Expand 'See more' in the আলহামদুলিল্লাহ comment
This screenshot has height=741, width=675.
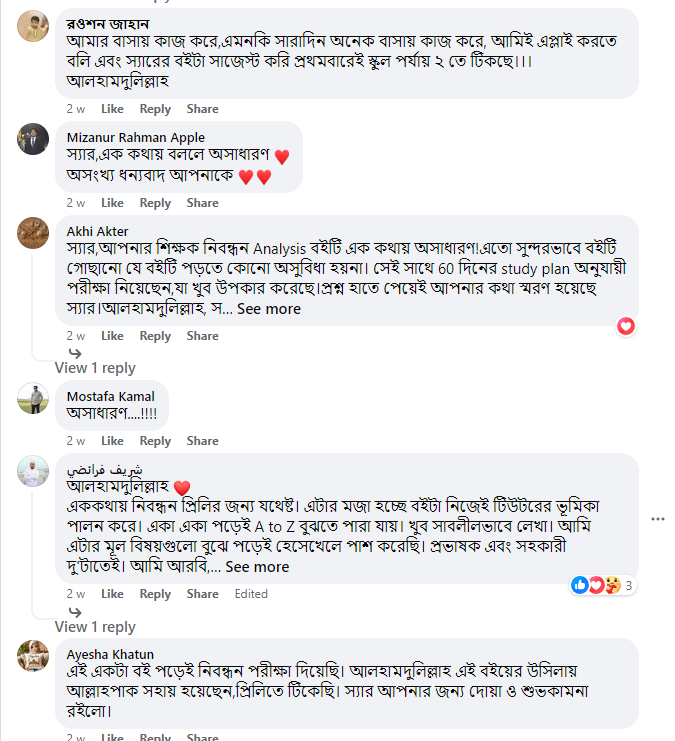[x=257, y=567]
